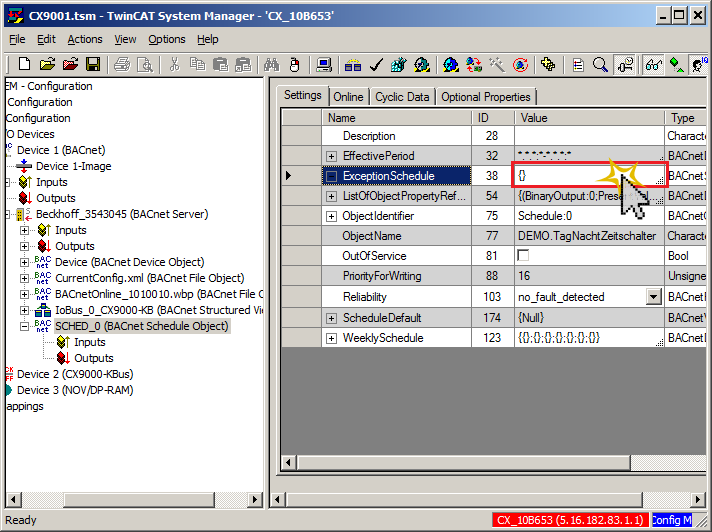Click the ExceptionSchedule value cell
This screenshot has height=532, width=712.
click(x=589, y=176)
